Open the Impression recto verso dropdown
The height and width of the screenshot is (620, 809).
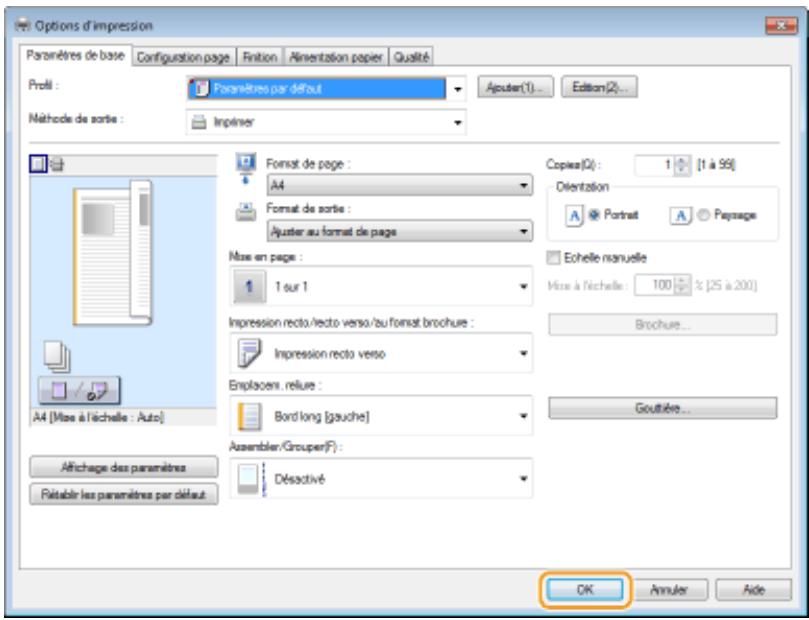[381, 353]
